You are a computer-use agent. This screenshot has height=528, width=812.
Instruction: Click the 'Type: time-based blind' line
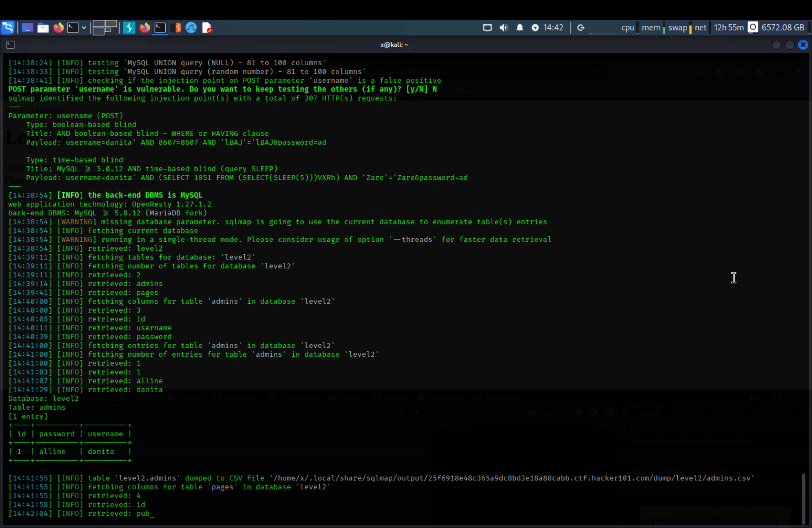tap(74, 160)
